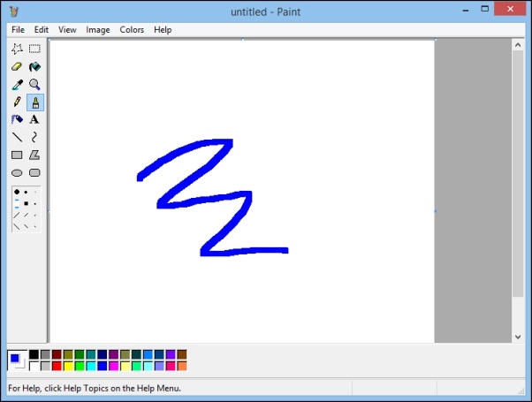This screenshot has width=532, height=402.
Task: Select the brown swatch at palette end
Action: point(182,354)
